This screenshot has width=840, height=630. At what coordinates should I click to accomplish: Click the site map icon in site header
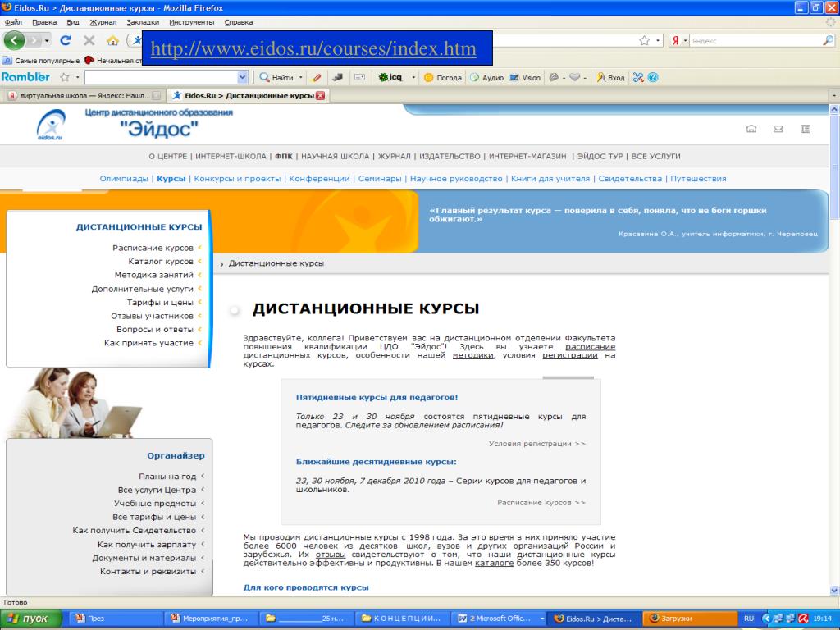click(806, 129)
